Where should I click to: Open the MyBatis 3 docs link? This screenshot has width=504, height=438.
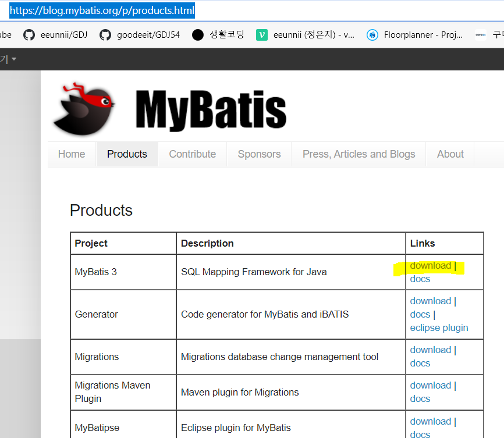point(420,279)
